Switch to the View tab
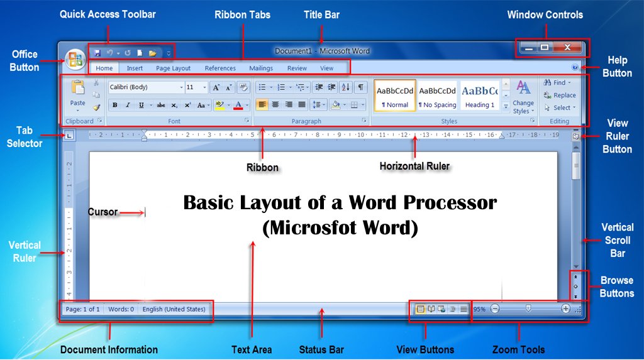This screenshot has height=360, width=644. coord(326,68)
